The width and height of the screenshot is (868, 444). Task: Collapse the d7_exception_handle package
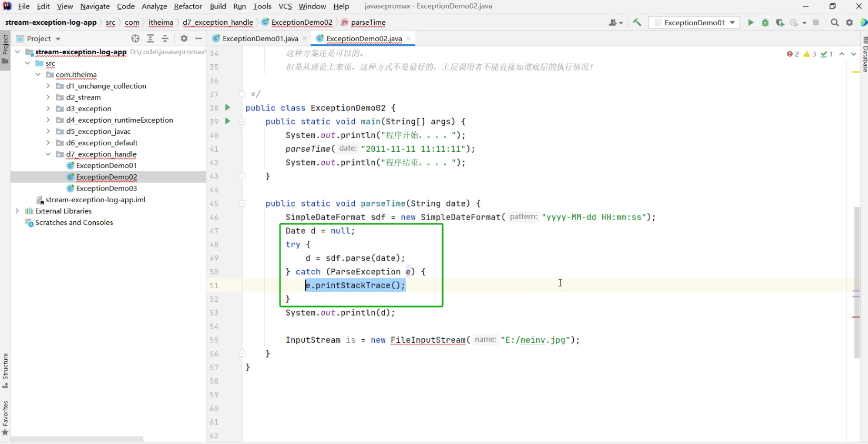[48, 154]
